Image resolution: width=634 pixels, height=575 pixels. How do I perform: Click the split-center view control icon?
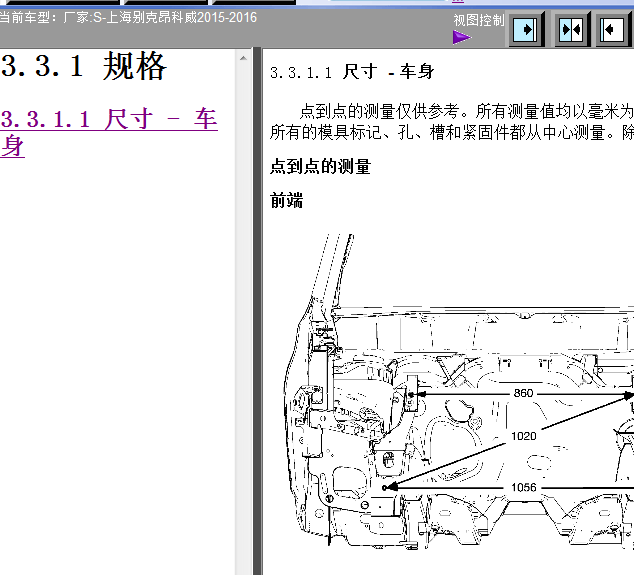(x=572, y=30)
